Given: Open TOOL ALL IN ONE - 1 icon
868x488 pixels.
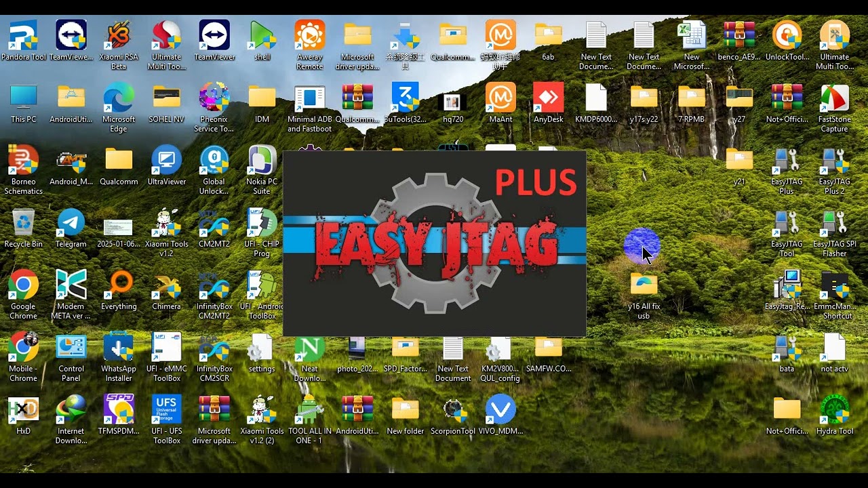Looking at the screenshot, I should (x=310, y=420).
